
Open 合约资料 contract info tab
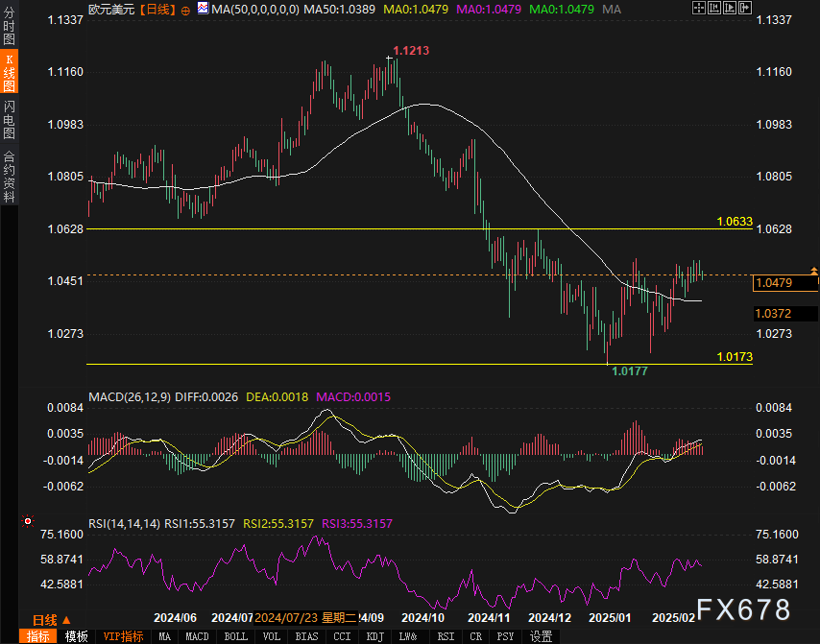pos(9,176)
